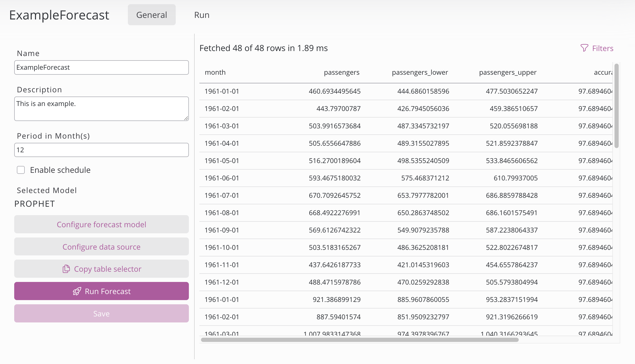Click the Filters funnel icon
The image size is (635, 364).
click(584, 48)
